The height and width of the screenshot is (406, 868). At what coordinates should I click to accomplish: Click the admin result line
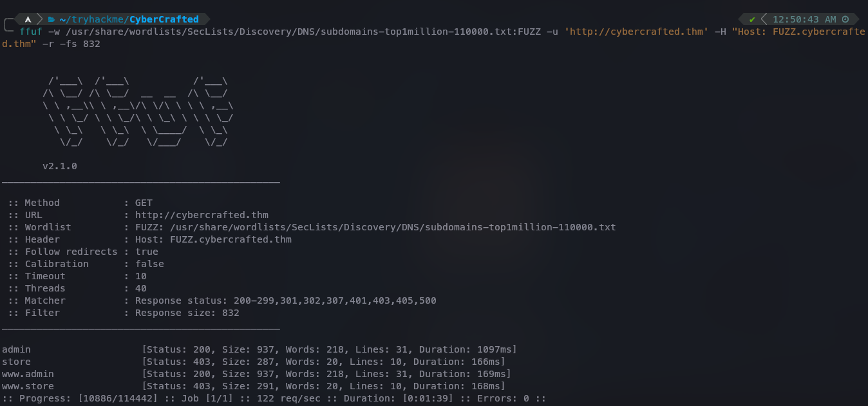259,349
